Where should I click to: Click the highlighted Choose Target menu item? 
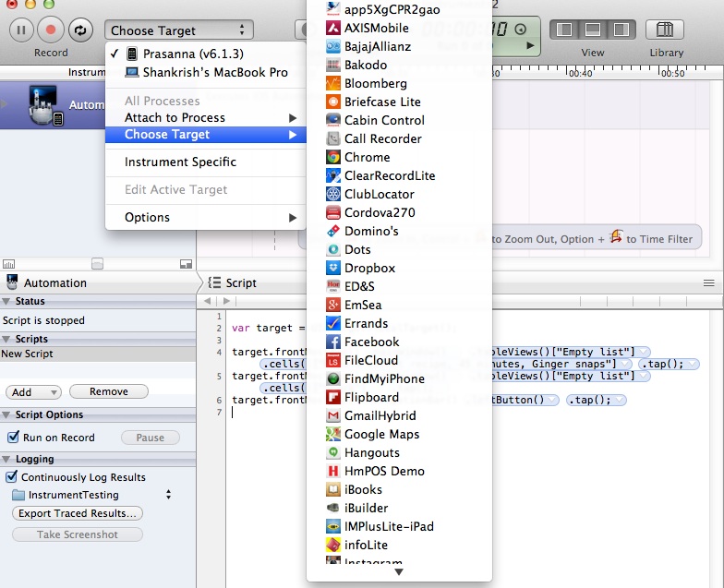point(205,135)
